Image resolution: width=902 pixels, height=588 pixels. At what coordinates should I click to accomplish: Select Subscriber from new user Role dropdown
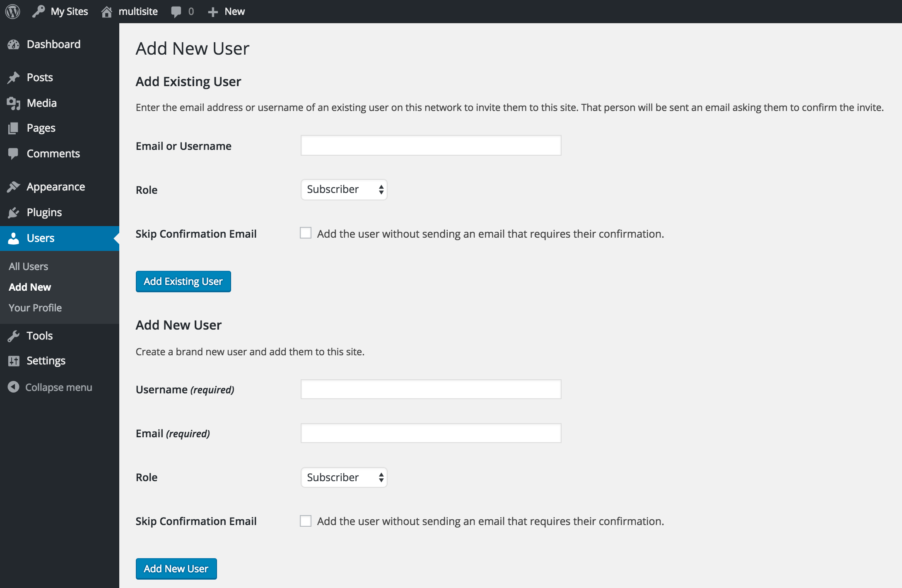pos(345,477)
